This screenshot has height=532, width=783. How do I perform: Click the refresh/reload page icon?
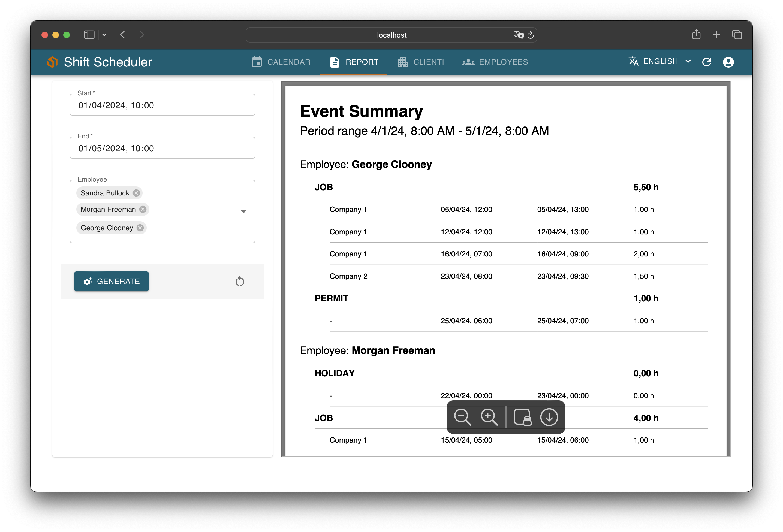click(x=707, y=62)
